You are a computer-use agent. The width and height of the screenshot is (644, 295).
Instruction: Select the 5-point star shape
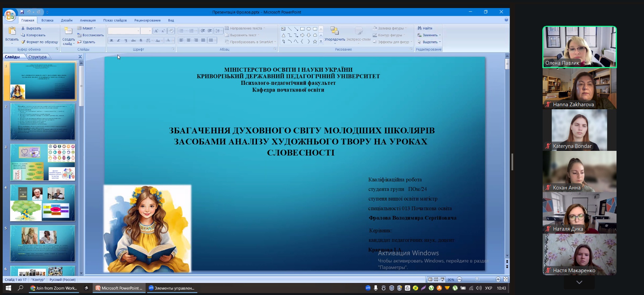pos(315,42)
